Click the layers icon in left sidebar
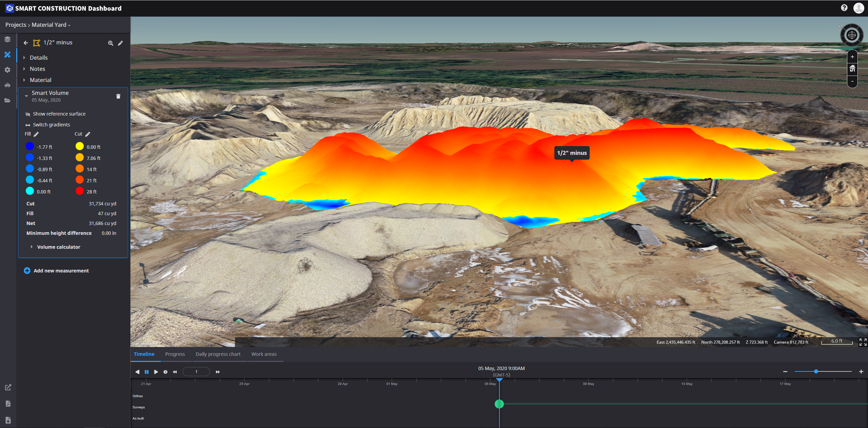The image size is (868, 428). [x=7, y=39]
